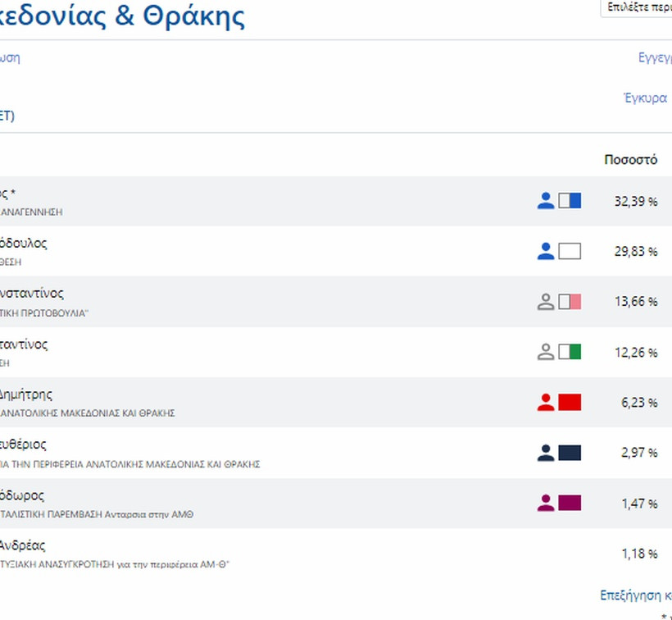This screenshot has width=672, height=620.
Task: Open the candidate row ending in 'Ανδρέας'
Action: click(x=23, y=546)
